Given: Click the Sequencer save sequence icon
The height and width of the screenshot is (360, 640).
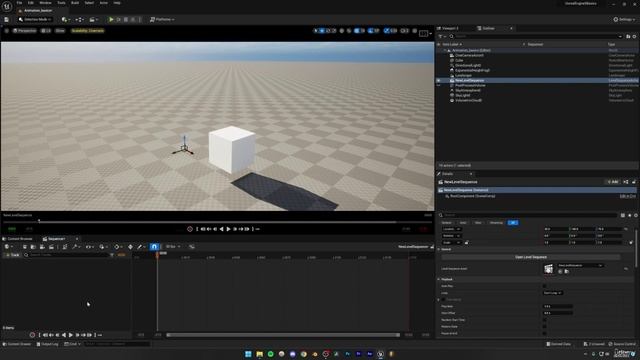Looking at the screenshot, I should pos(25,247).
